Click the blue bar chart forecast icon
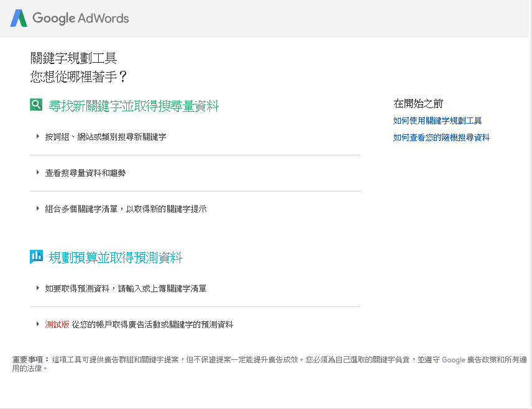Image resolution: width=532 pixels, height=409 pixels. click(36, 256)
